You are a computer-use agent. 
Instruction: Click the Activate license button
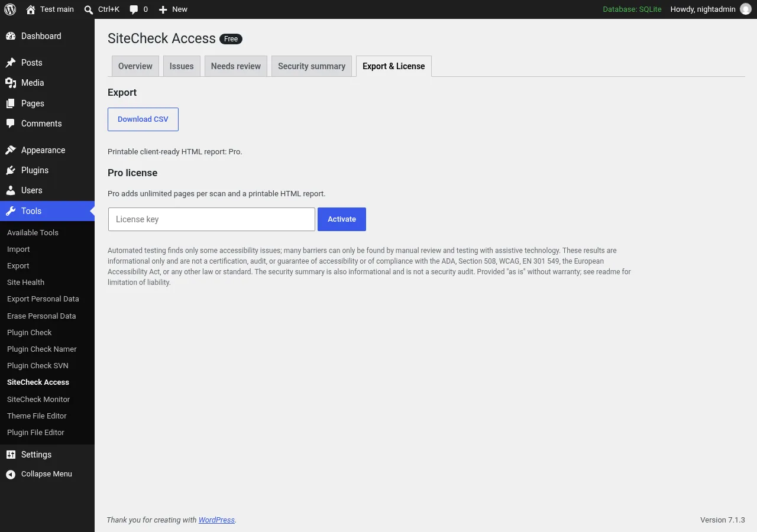[x=342, y=219]
